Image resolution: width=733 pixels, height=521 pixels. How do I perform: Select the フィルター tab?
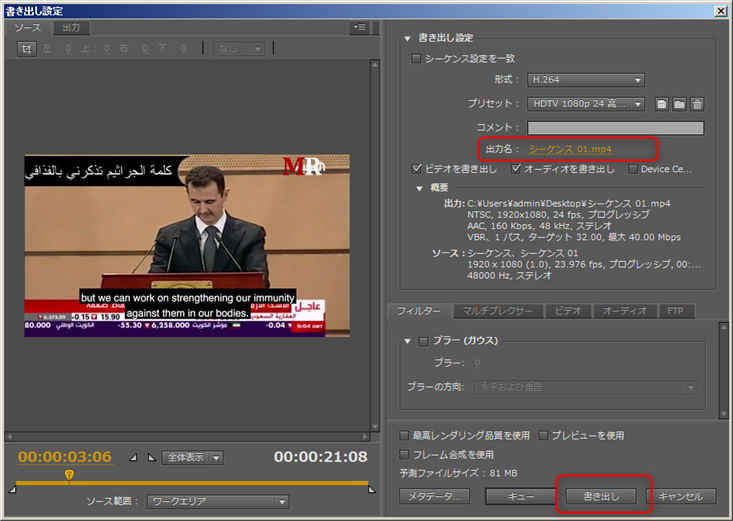click(x=419, y=311)
